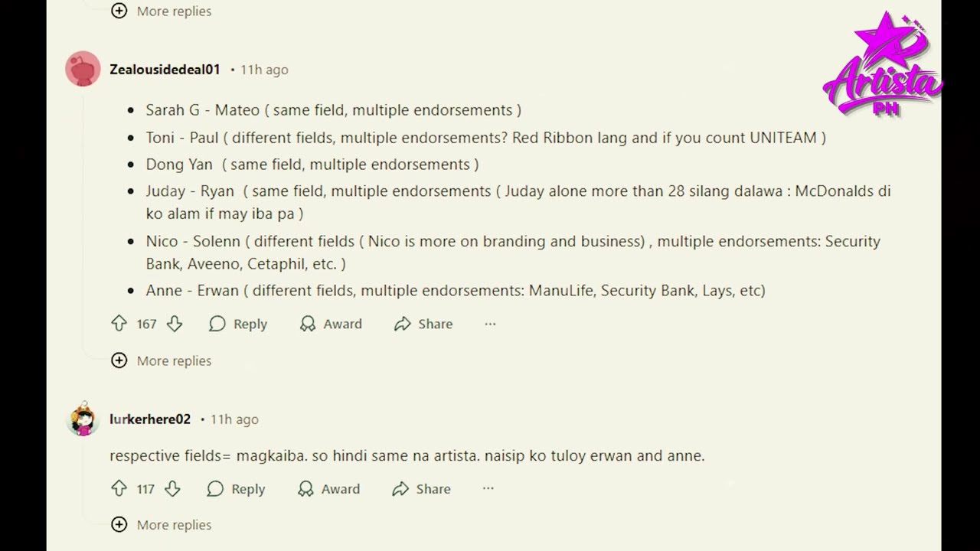Downvote the Zealousidedeal01 comment
The height and width of the screenshot is (551, 980).
coord(175,324)
